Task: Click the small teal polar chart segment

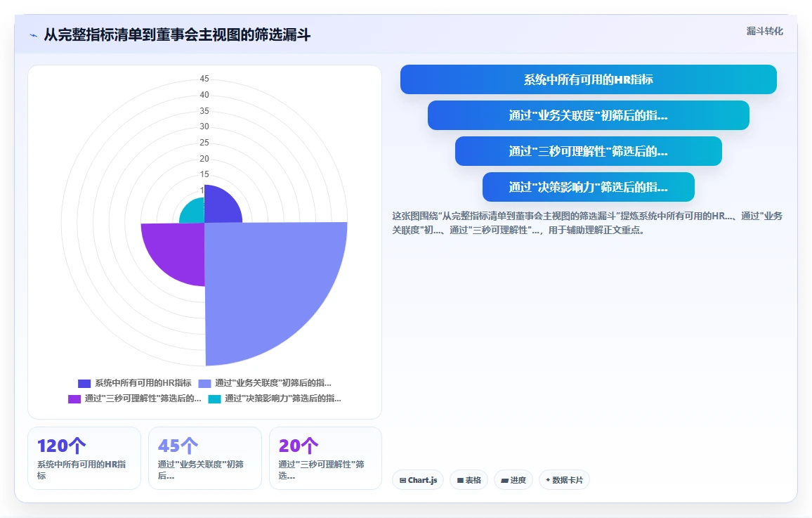Action: pyautogui.click(x=195, y=213)
